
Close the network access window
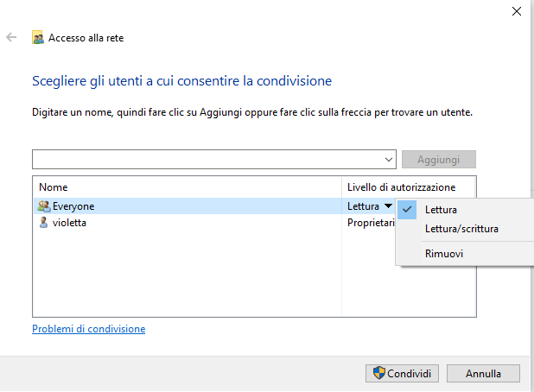tap(516, 10)
